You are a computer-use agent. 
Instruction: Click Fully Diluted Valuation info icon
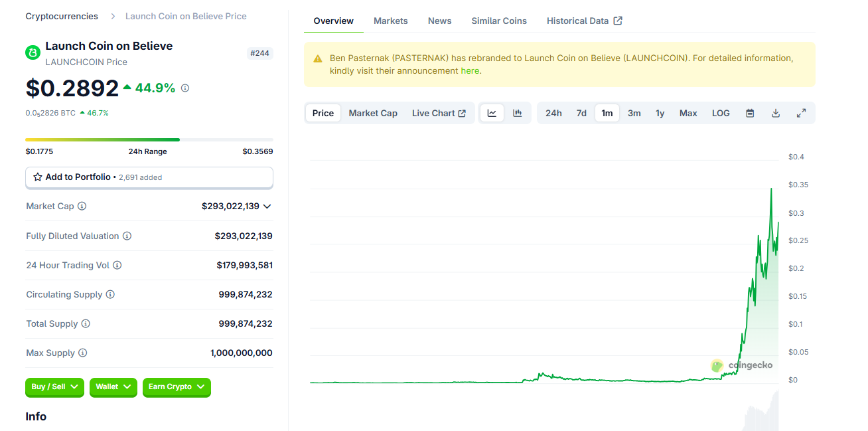click(x=127, y=236)
